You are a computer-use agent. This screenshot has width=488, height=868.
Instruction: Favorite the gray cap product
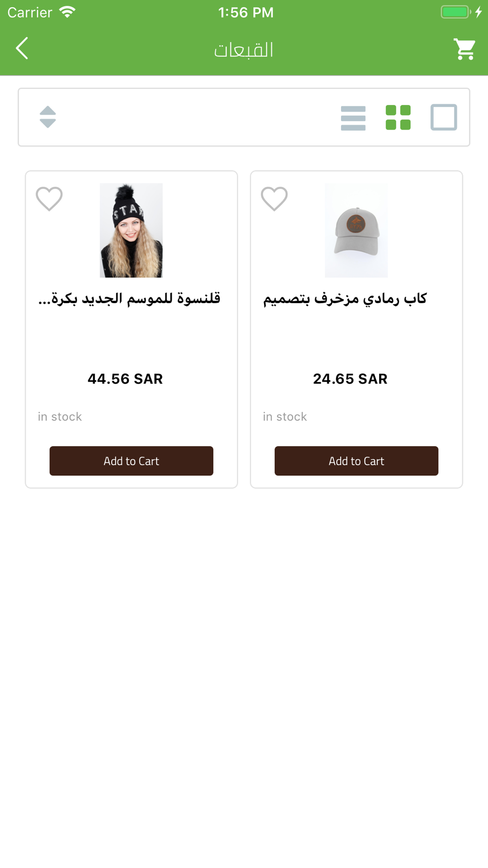tap(274, 199)
